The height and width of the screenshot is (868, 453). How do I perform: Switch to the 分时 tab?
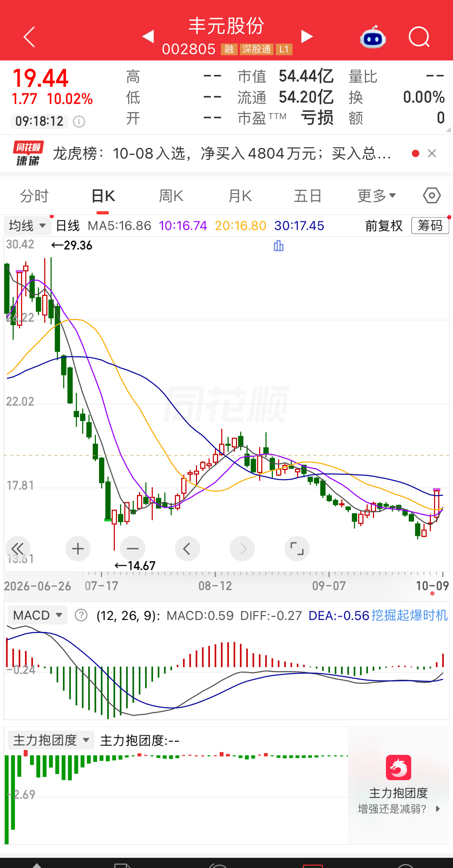[x=34, y=196]
